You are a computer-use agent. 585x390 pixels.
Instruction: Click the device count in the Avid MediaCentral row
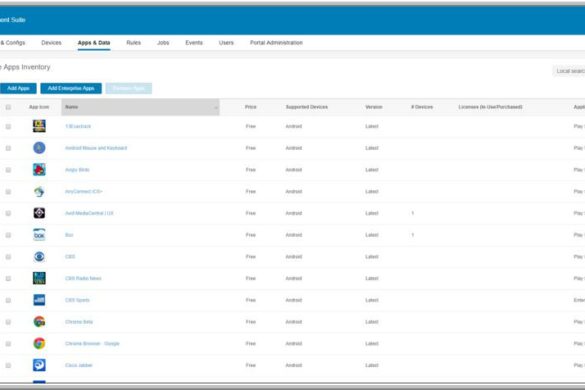click(413, 213)
